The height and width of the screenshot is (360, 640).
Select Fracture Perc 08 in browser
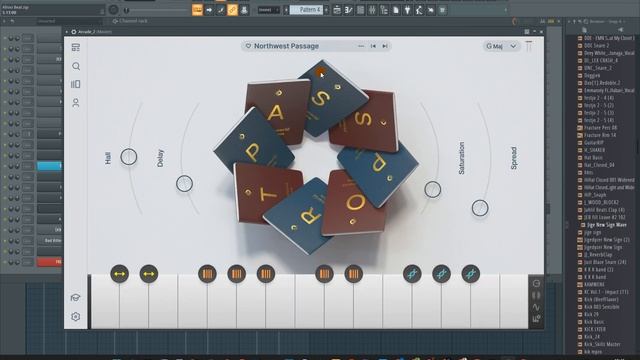[x=600, y=128]
